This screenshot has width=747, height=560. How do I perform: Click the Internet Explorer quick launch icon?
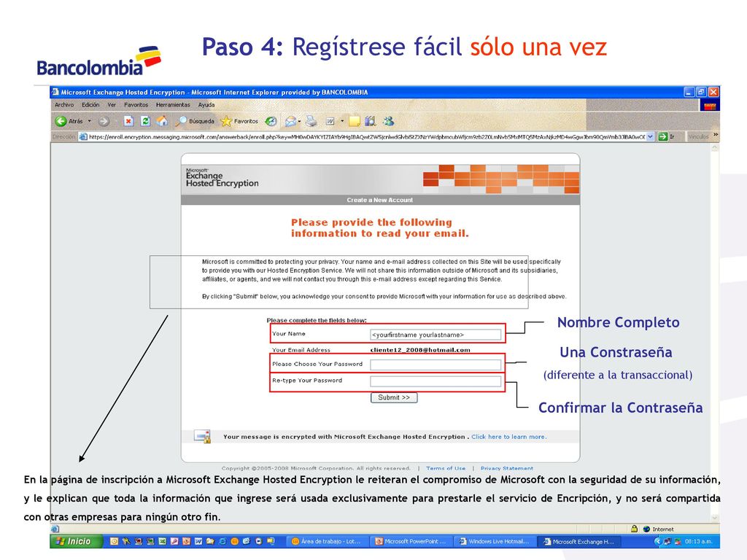222,541
